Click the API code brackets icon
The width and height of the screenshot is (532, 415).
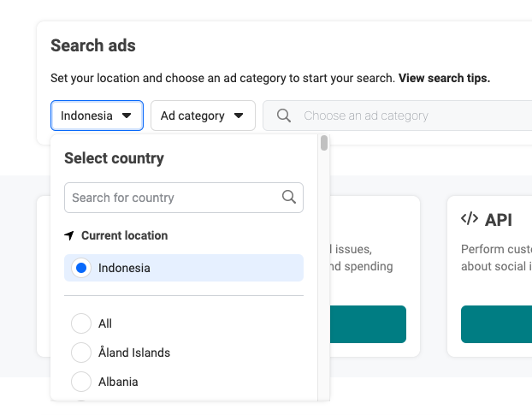point(470,219)
